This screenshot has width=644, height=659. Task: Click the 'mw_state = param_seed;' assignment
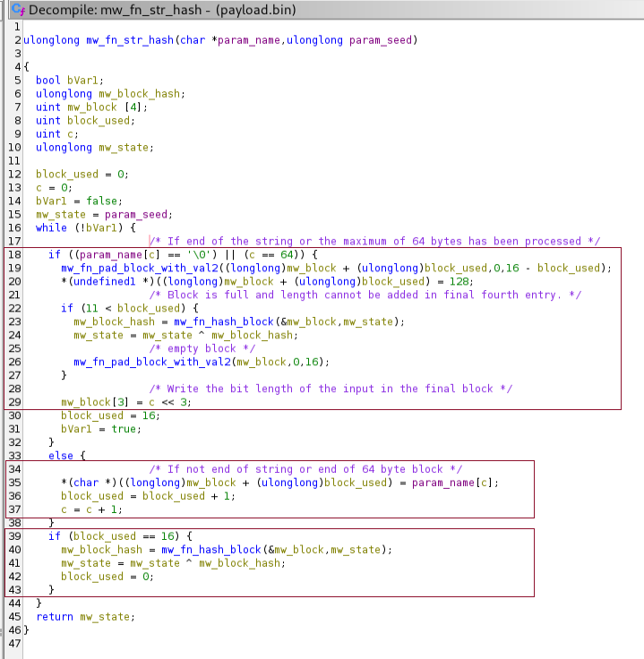(x=104, y=215)
